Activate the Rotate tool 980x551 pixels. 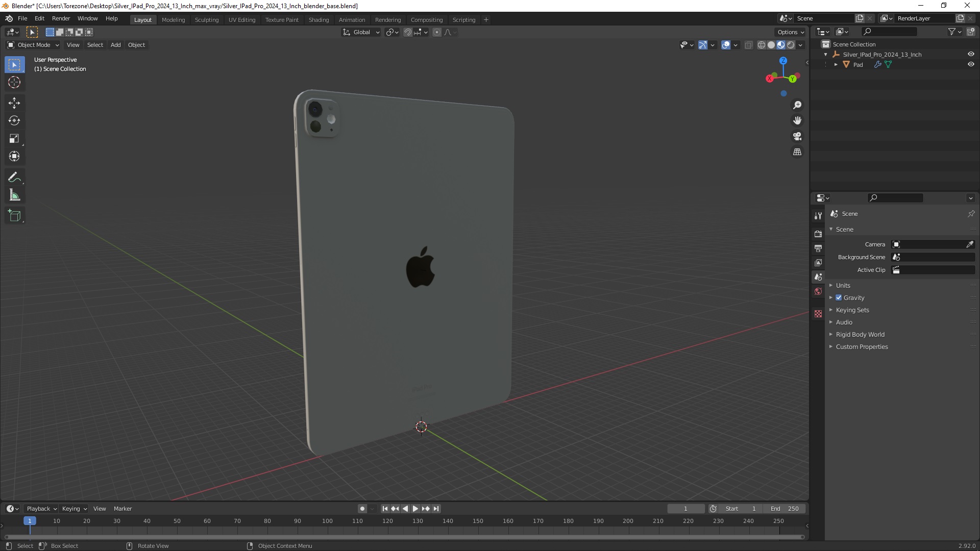14,121
